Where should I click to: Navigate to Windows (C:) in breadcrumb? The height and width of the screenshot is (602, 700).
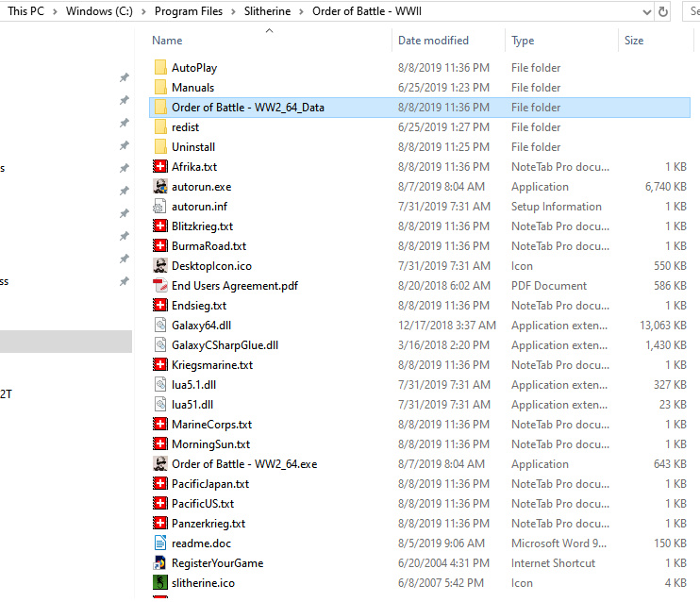pos(100,11)
